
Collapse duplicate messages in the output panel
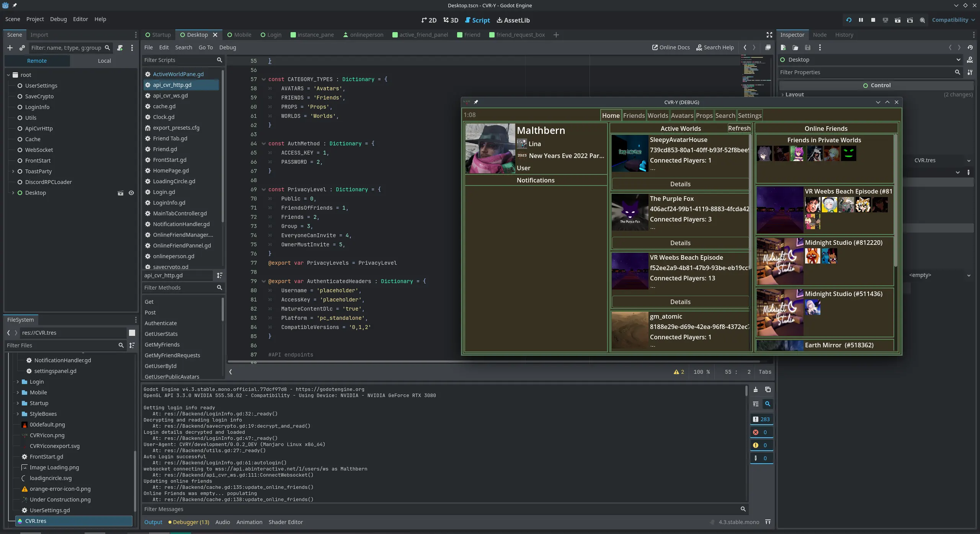(756, 404)
